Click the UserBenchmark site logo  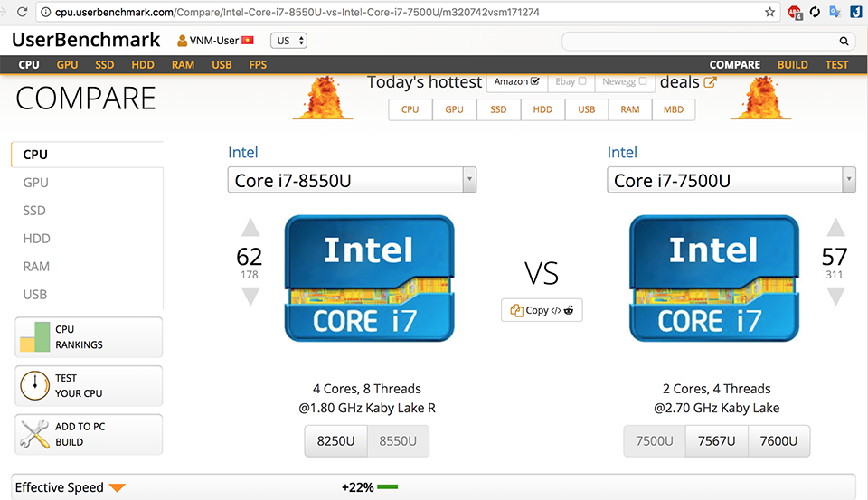86,40
